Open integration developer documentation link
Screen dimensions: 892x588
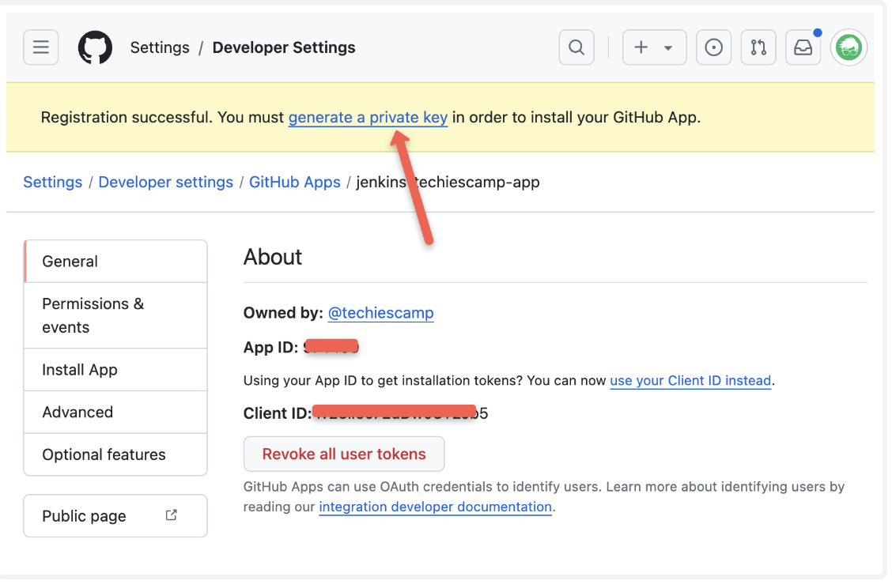pyautogui.click(x=435, y=507)
